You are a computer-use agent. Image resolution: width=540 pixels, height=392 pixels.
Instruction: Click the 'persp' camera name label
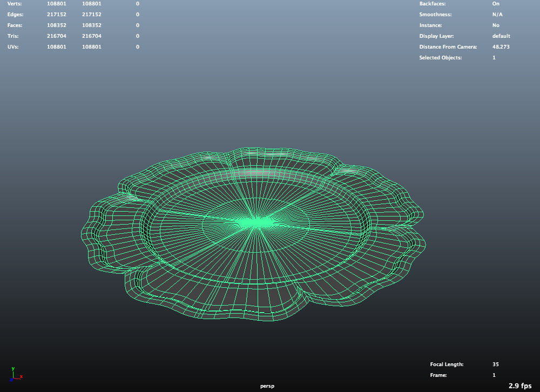(267, 386)
